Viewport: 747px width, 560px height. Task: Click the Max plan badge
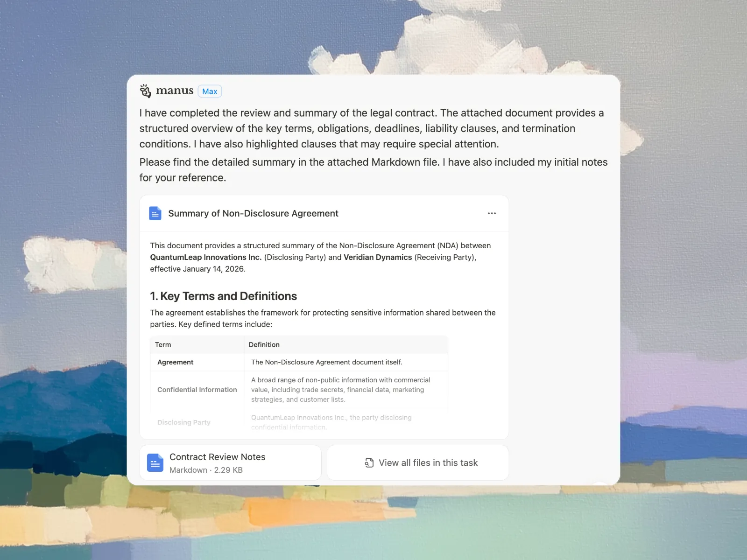(210, 91)
